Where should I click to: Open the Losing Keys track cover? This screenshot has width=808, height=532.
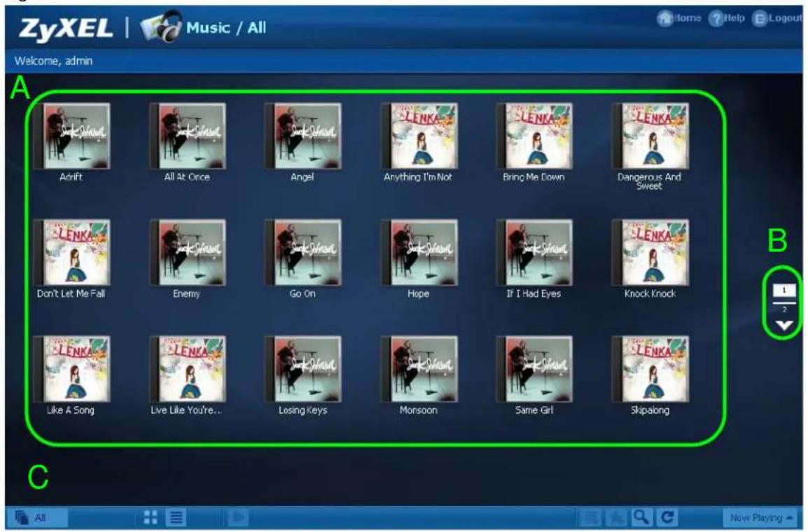coord(303,370)
